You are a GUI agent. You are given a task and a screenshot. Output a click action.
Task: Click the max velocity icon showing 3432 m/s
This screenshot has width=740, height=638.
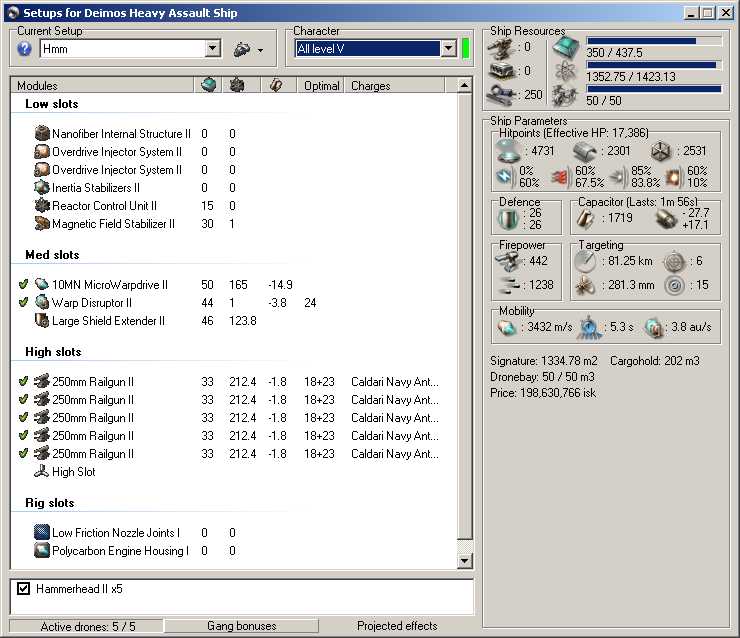[507, 327]
